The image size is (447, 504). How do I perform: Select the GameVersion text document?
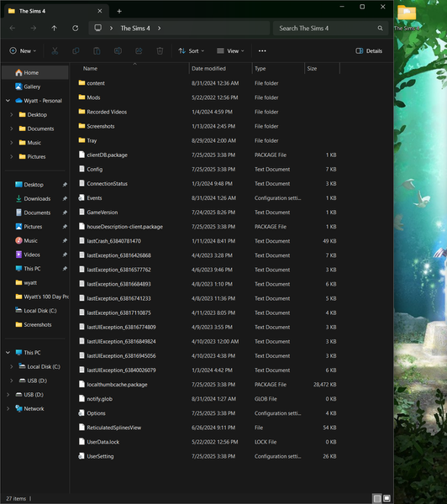103,213
